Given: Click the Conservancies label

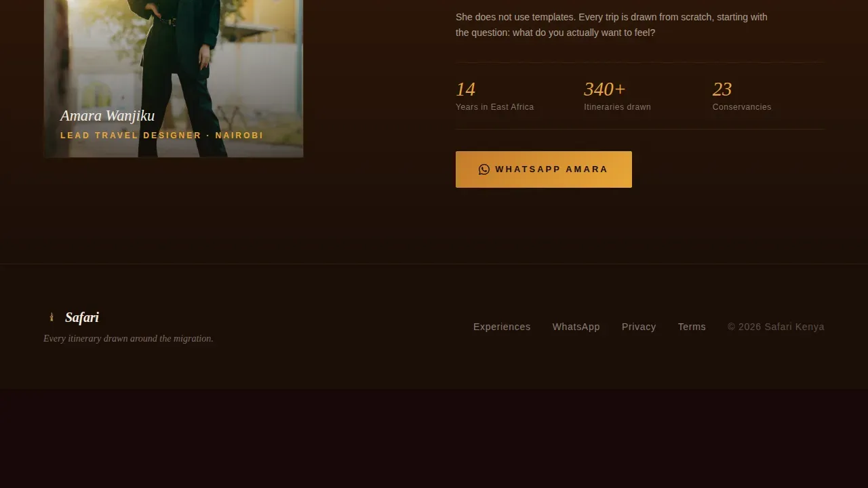Looking at the screenshot, I should (742, 107).
